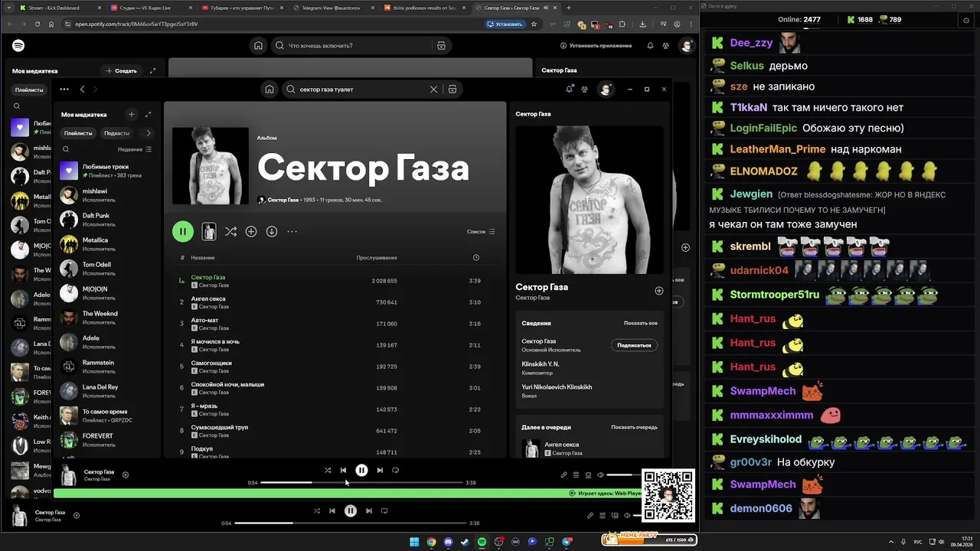Expand queue with Показать очередь

(634, 427)
